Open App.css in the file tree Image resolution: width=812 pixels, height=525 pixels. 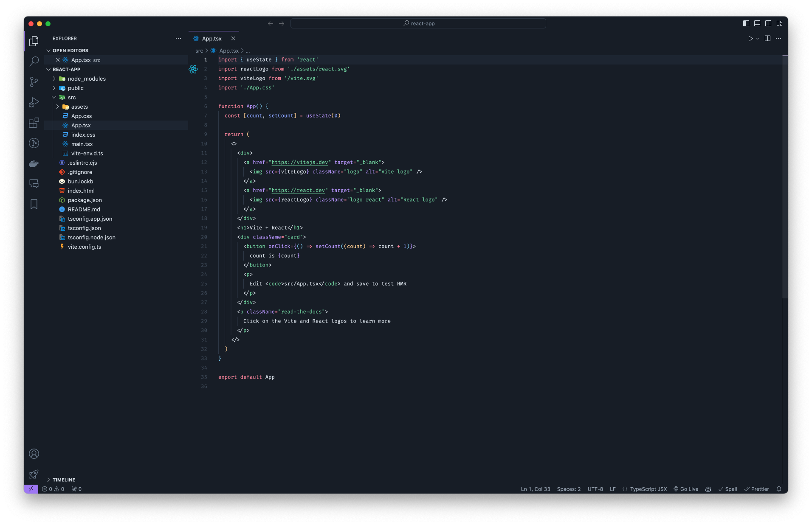pos(82,116)
